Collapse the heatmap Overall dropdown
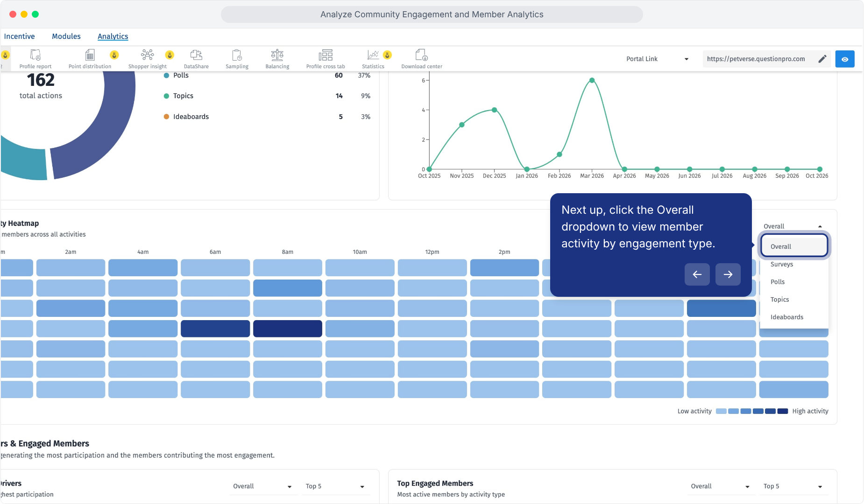864x504 pixels. [x=793, y=226]
